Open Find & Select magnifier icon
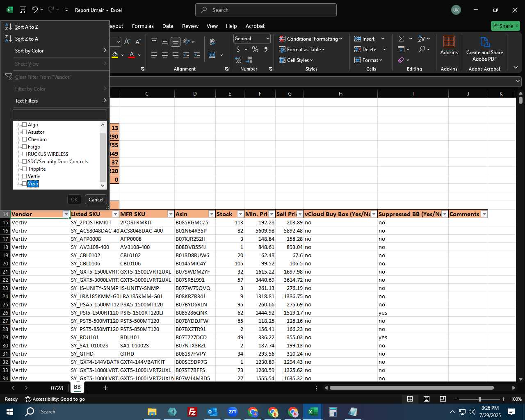The image size is (525, 420). click(x=422, y=49)
